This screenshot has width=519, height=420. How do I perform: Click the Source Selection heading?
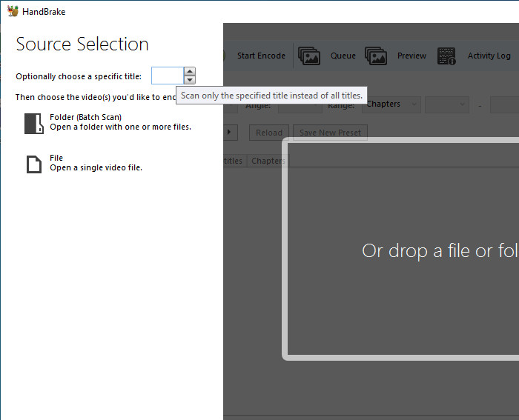(82, 44)
